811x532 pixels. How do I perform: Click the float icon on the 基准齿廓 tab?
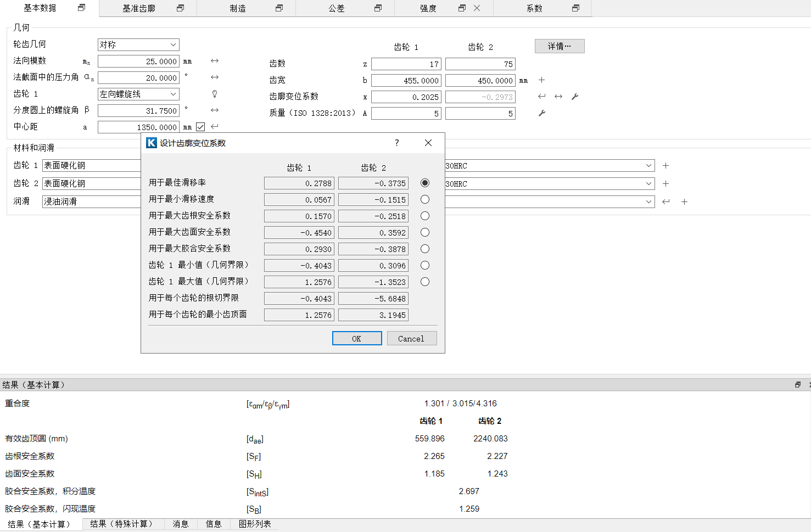pos(180,8)
